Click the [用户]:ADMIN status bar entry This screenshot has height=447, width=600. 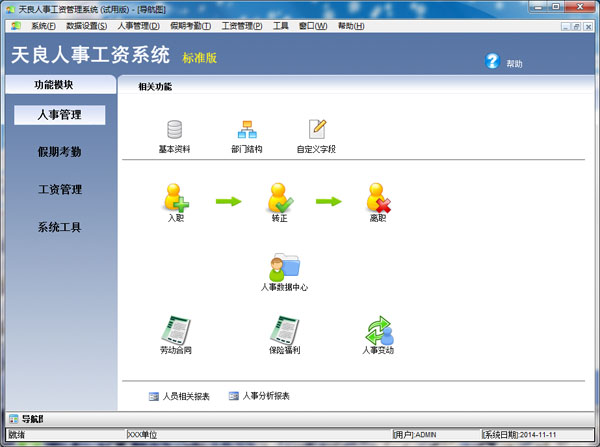coord(415,435)
